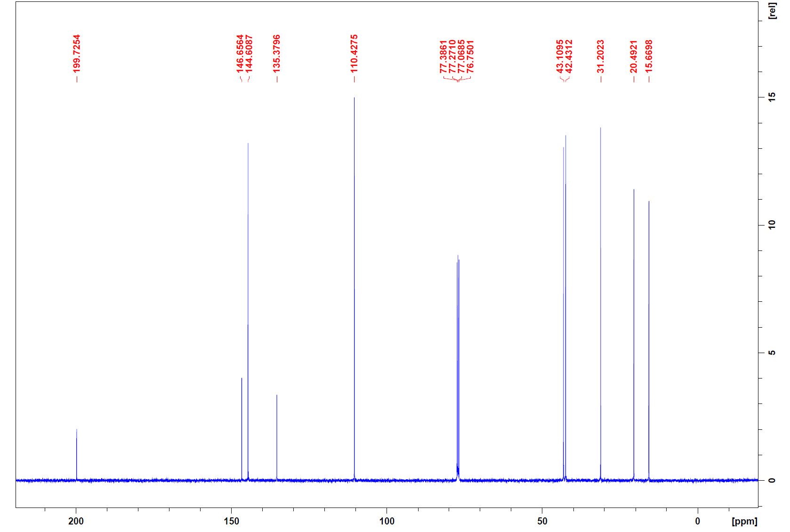Image resolution: width=790 pixels, height=532 pixels.
Task: Select the peak label 20.4921
Action: point(634,56)
